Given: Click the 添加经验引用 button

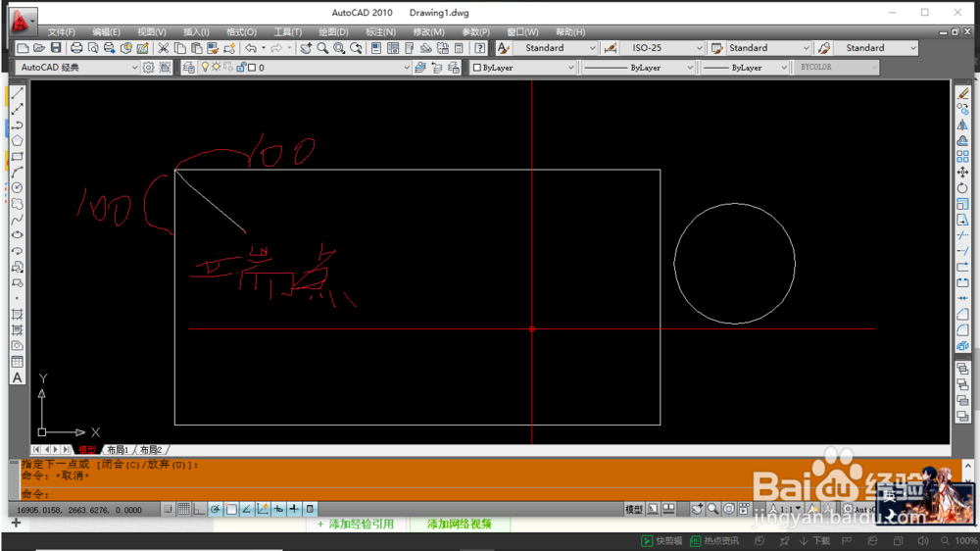Looking at the screenshot, I should [x=355, y=525].
